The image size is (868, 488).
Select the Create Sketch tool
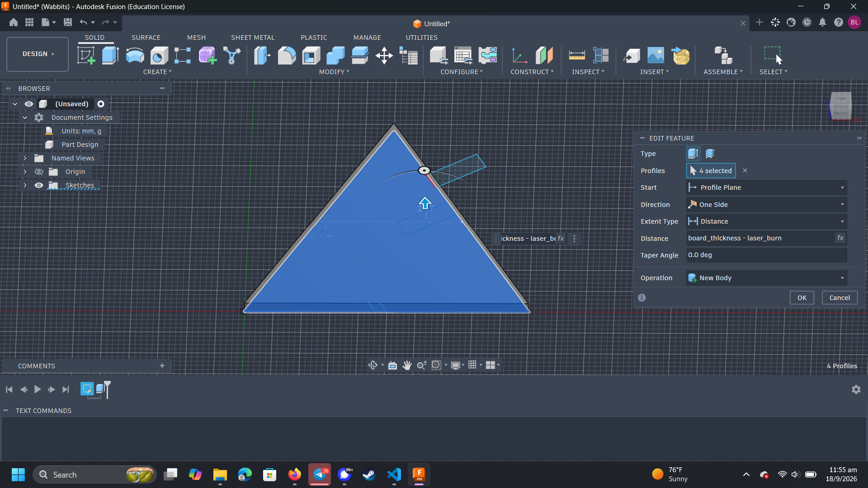coord(86,56)
